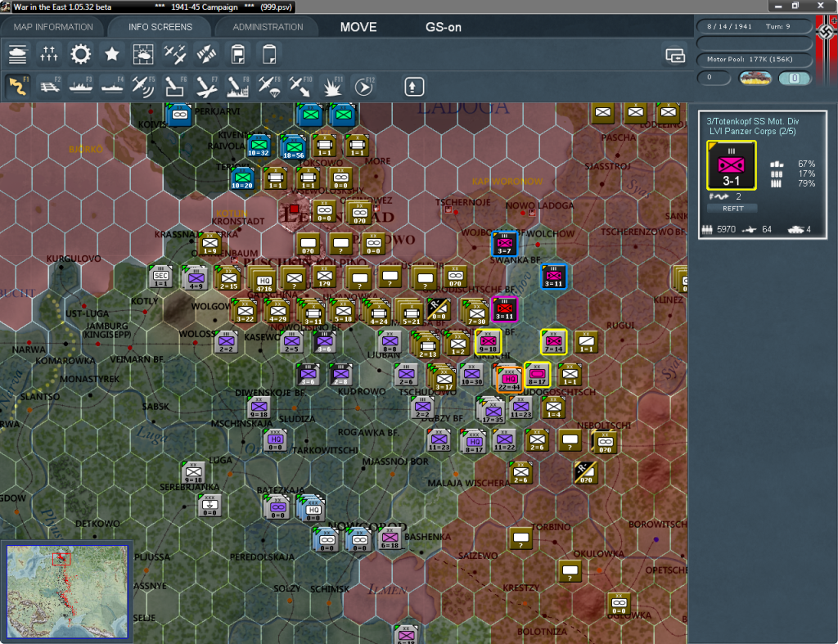
Task: Open the blank clipboard report icon
Action: pyautogui.click(x=269, y=54)
